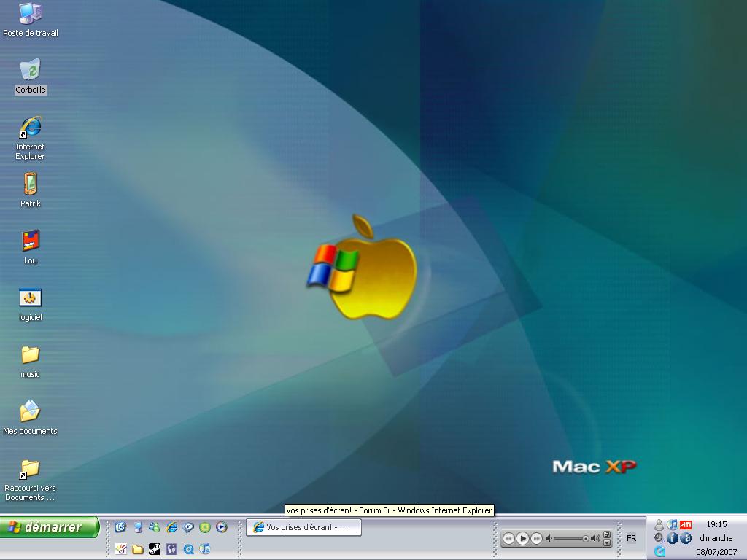Launch Windows Media Player from quick launch
747x560 pixels.
[222, 527]
